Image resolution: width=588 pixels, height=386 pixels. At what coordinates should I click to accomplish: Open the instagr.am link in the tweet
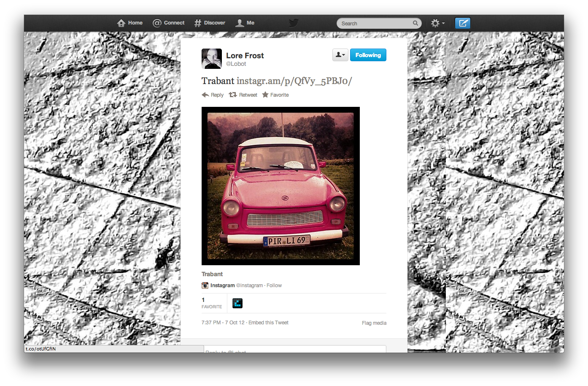click(x=294, y=81)
